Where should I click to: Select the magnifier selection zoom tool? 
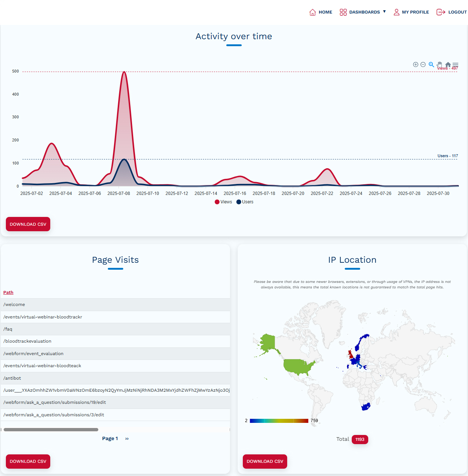tap(431, 64)
